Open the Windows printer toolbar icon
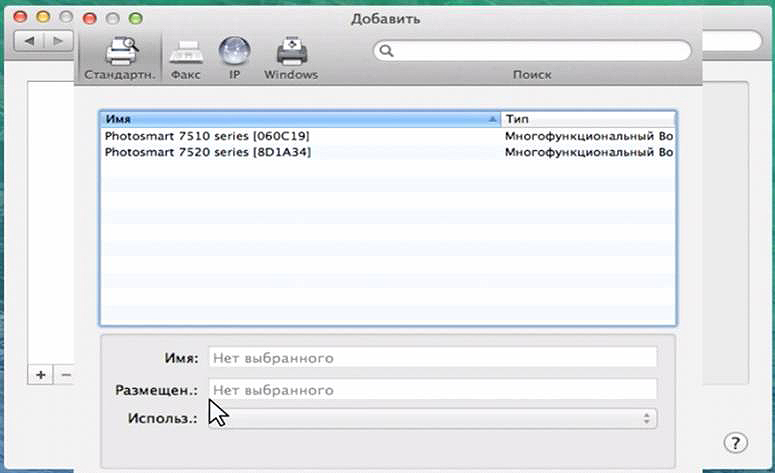 (290, 57)
